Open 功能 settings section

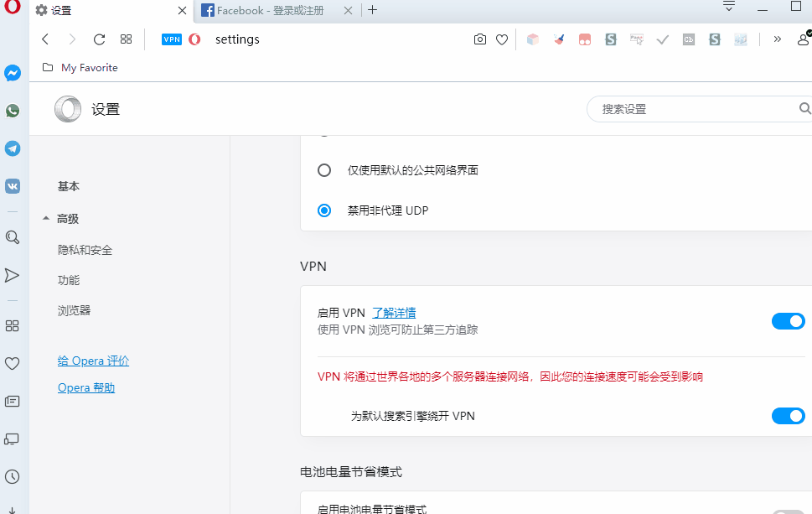pos(69,280)
